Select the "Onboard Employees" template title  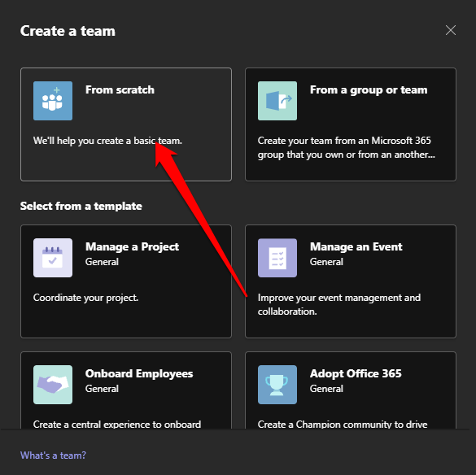139,374
